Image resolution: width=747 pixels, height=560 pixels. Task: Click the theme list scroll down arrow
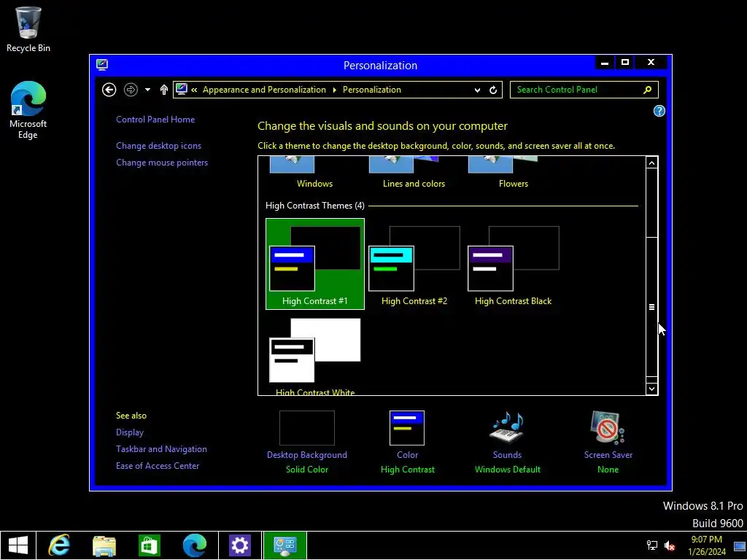point(651,389)
